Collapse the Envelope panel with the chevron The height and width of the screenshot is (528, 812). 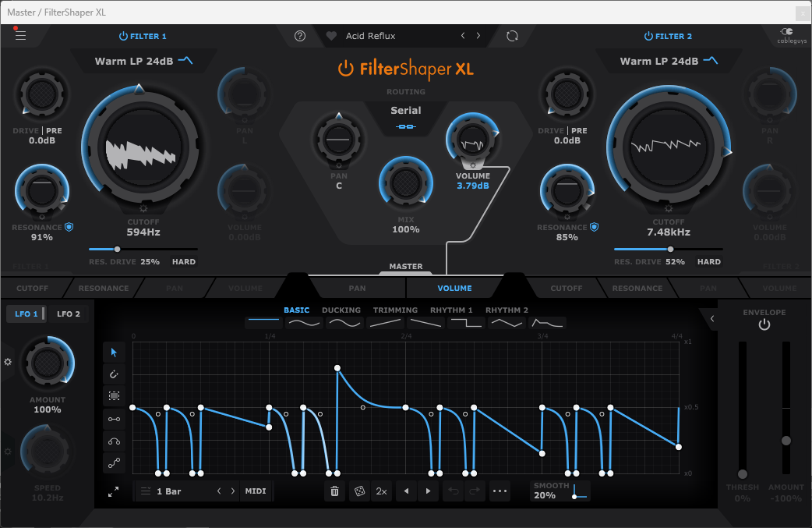(712, 319)
